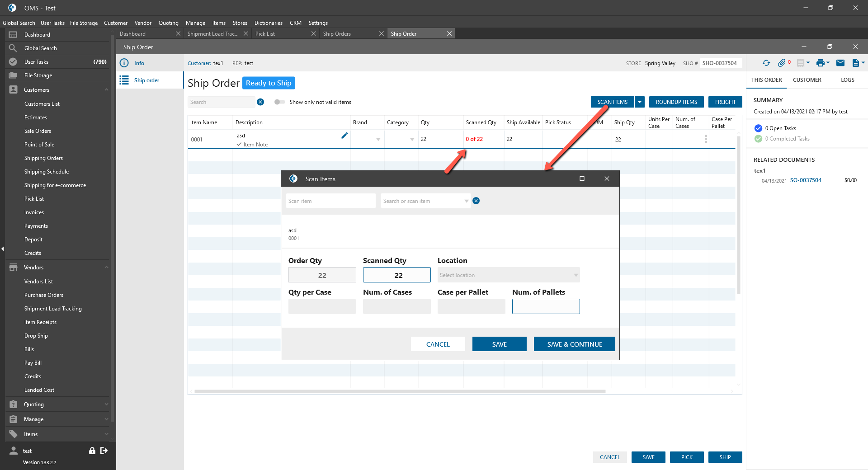The width and height of the screenshot is (868, 470).
Task: Click the 0 Open Tasks check circle
Action: coord(758,128)
